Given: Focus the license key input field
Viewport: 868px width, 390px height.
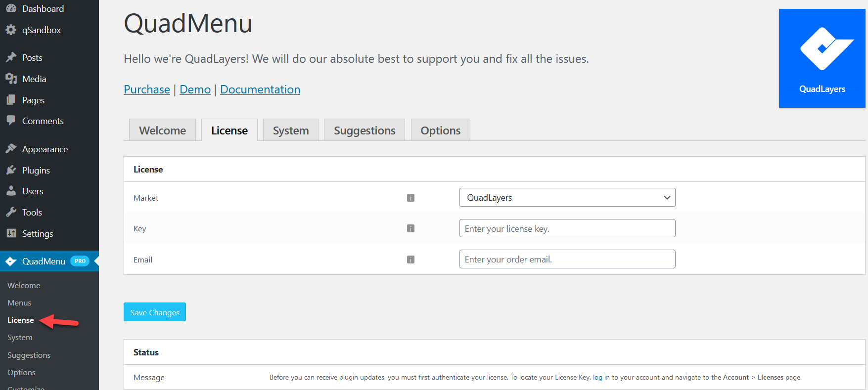Looking at the screenshot, I should coord(567,228).
